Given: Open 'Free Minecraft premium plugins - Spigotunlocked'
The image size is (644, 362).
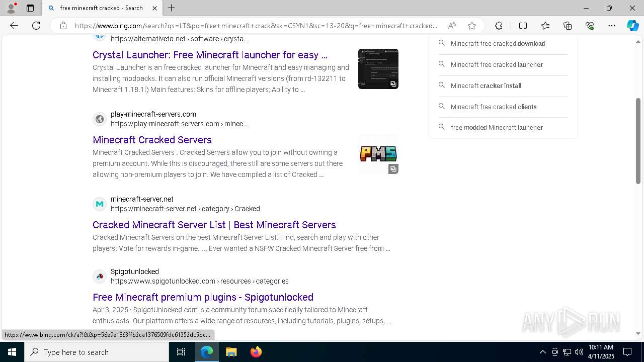Looking at the screenshot, I should click(x=203, y=297).
